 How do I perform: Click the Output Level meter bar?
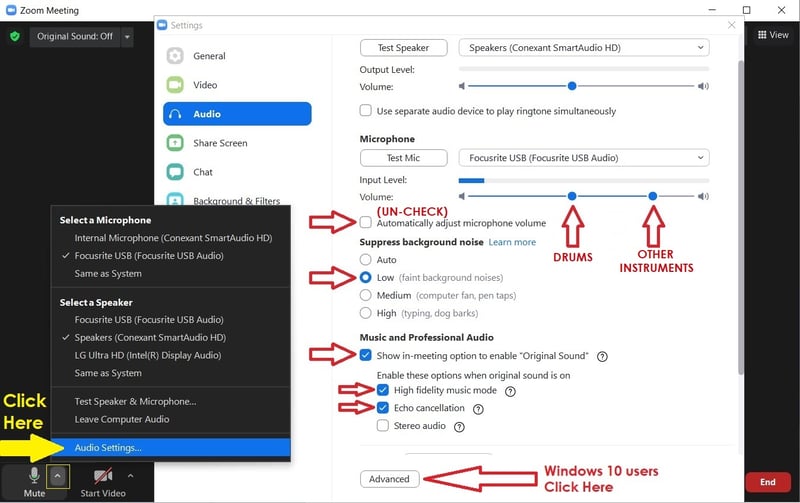(x=584, y=69)
